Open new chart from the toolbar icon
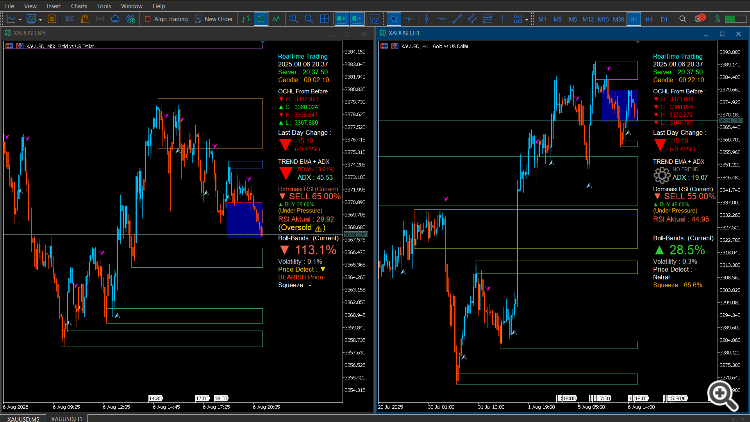 pos(11,19)
